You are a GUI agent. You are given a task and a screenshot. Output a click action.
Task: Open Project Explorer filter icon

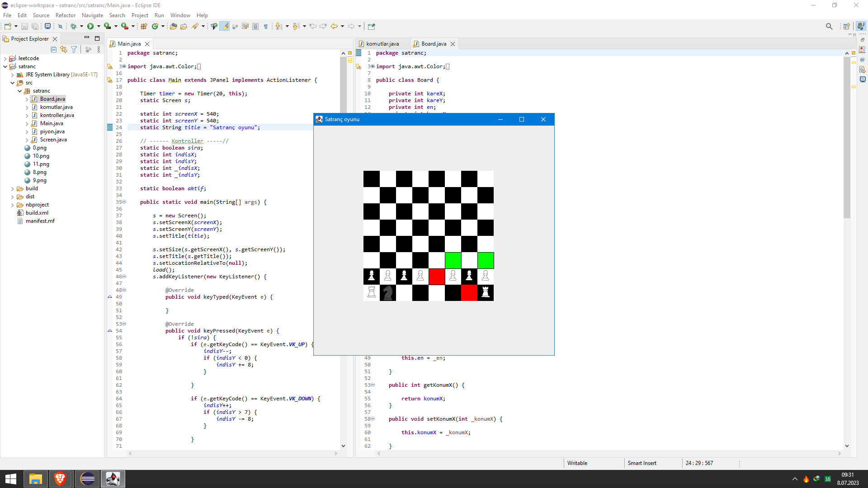pyautogui.click(x=74, y=49)
